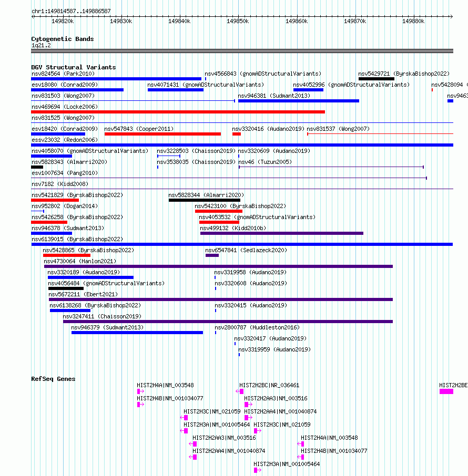Image resolution: width=468 pixels, height=476 pixels.
Task: Open nsv952802 (Dogan2014) label
Action: tap(65, 206)
